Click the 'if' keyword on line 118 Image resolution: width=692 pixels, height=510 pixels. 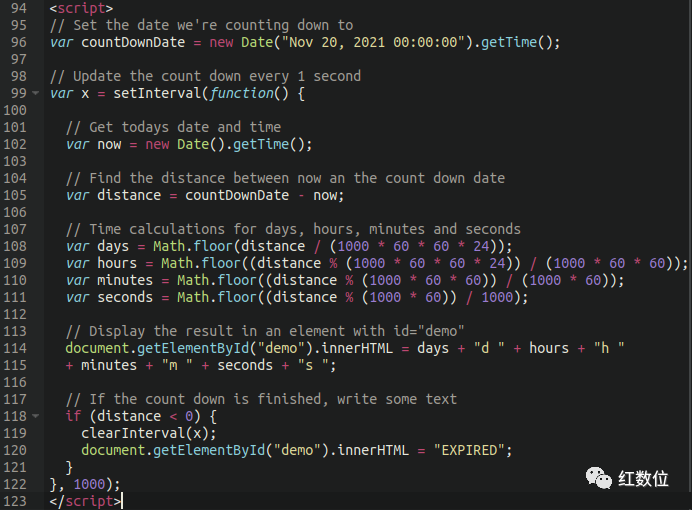pos(73,416)
